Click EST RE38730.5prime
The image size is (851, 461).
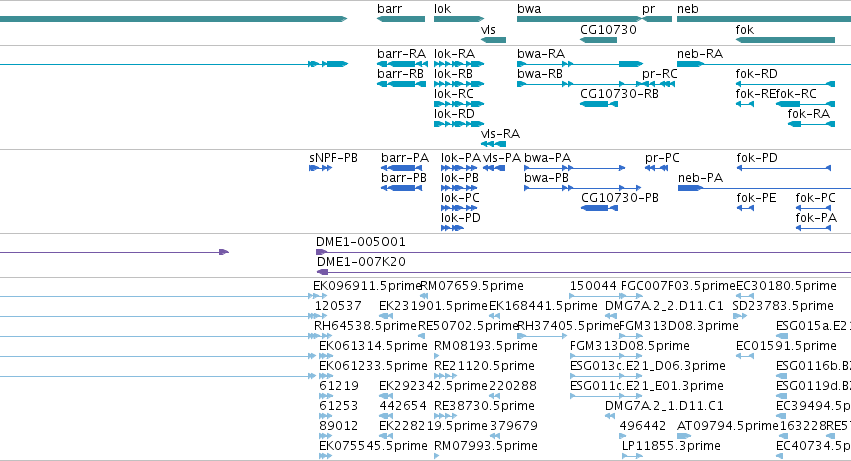445,416
